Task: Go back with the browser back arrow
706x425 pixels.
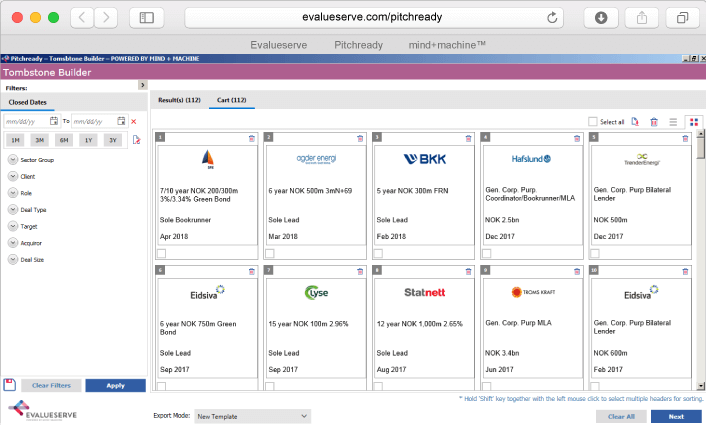Action: 82,18
